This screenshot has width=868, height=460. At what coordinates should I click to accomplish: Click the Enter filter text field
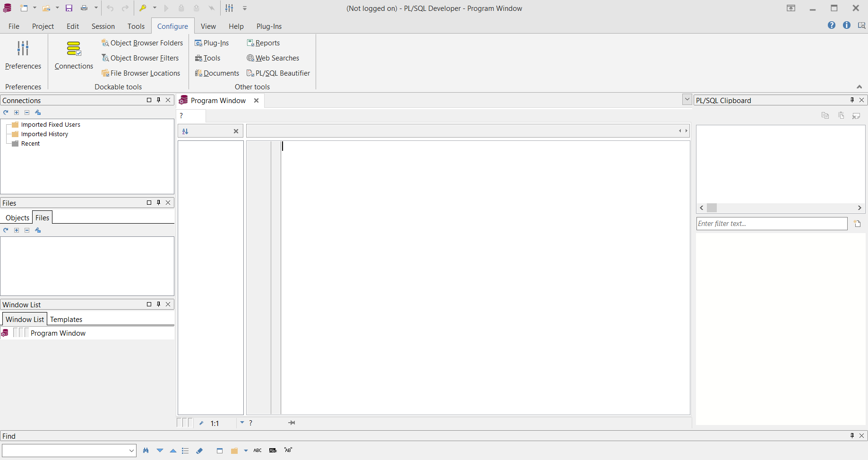point(772,224)
